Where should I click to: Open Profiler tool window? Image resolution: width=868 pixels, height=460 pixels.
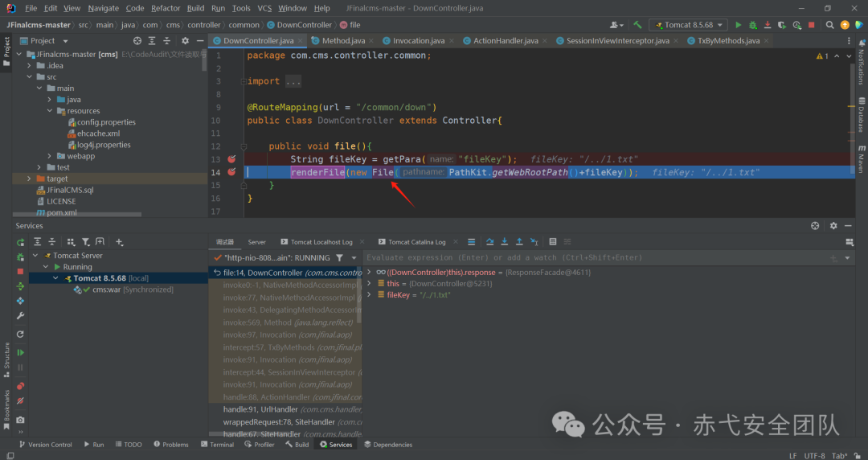[x=260, y=445]
